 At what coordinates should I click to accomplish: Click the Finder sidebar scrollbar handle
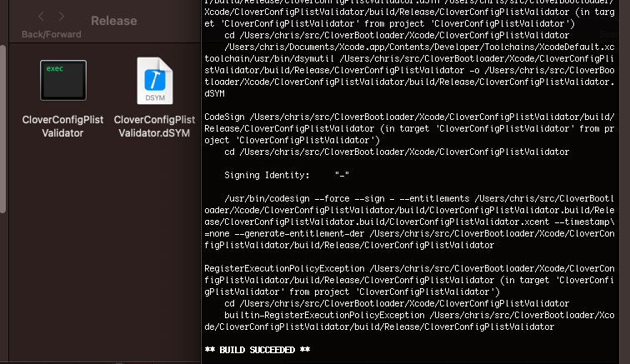coord(2,128)
